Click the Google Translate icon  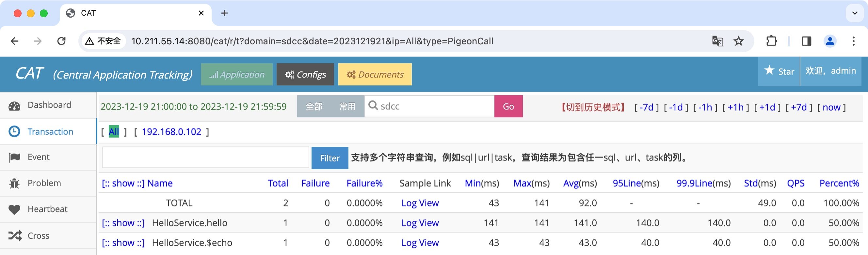717,41
